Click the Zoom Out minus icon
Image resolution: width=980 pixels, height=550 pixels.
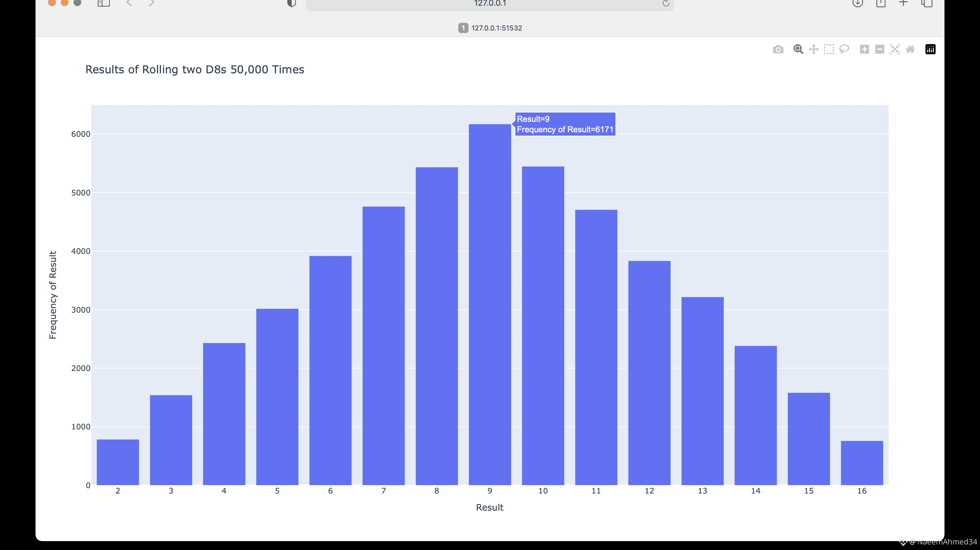click(879, 50)
